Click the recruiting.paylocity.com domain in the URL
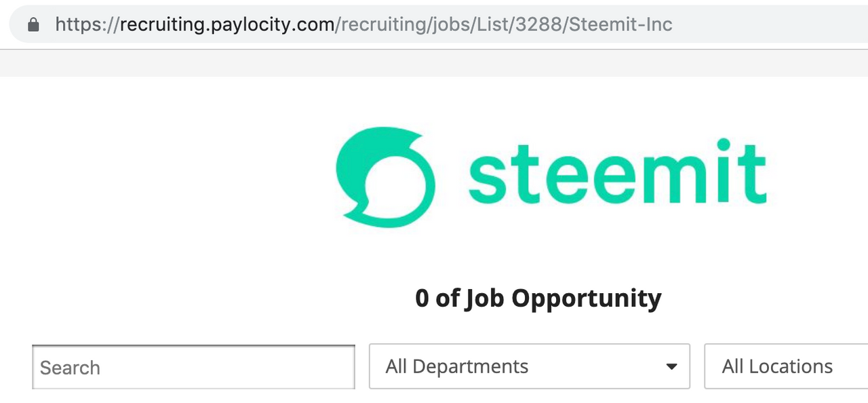Viewport: 868px width, 403px height. pyautogui.click(x=226, y=25)
